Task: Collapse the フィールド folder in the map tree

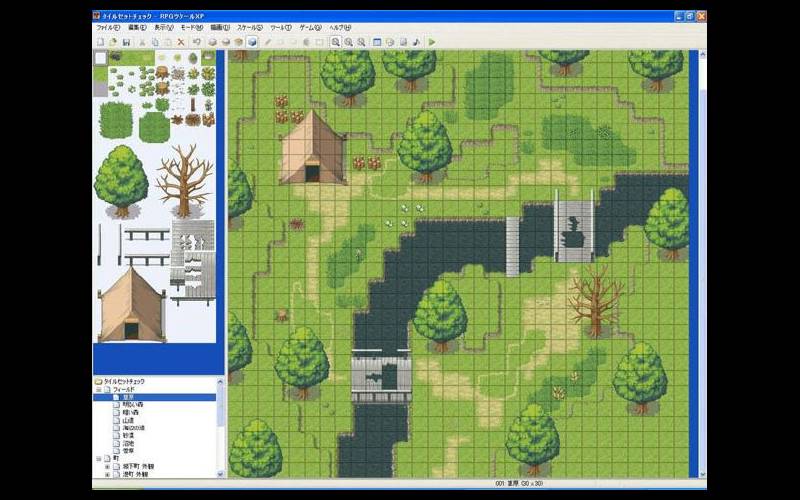Action: point(98,390)
